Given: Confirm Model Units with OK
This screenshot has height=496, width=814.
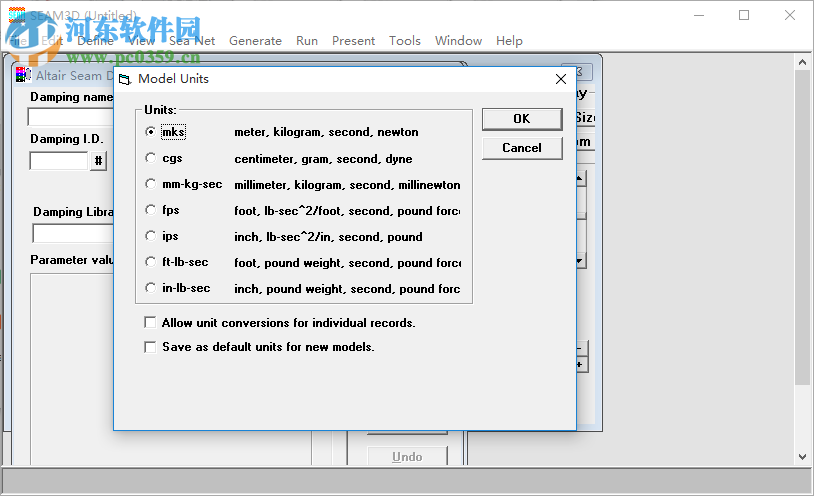Looking at the screenshot, I should [522, 119].
